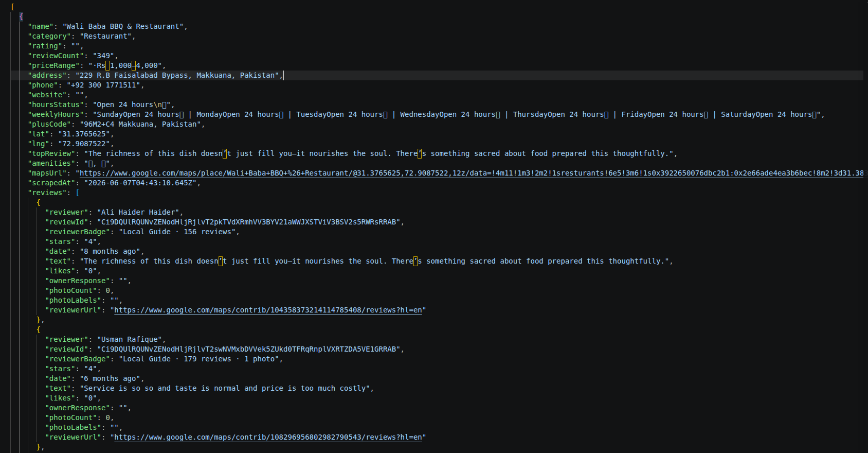Click the "category" key
This screenshot has width=868, height=453.
point(49,36)
